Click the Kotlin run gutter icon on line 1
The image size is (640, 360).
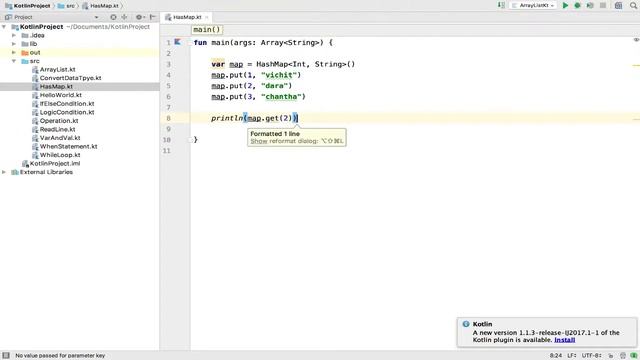[178, 42]
